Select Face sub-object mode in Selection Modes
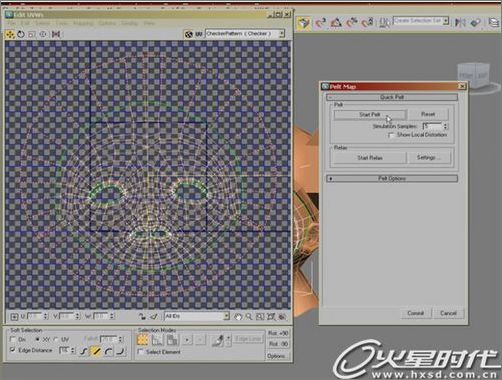This screenshot has height=380, width=502. pos(172,340)
